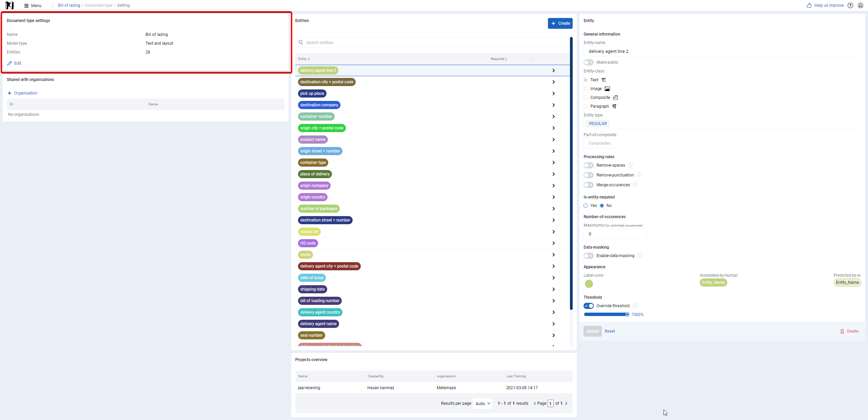
Task: Click Bill of lading breadcrumb link
Action: 69,5
